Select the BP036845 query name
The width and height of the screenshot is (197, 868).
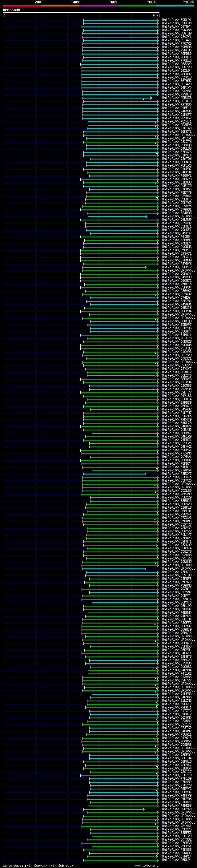[11, 10]
